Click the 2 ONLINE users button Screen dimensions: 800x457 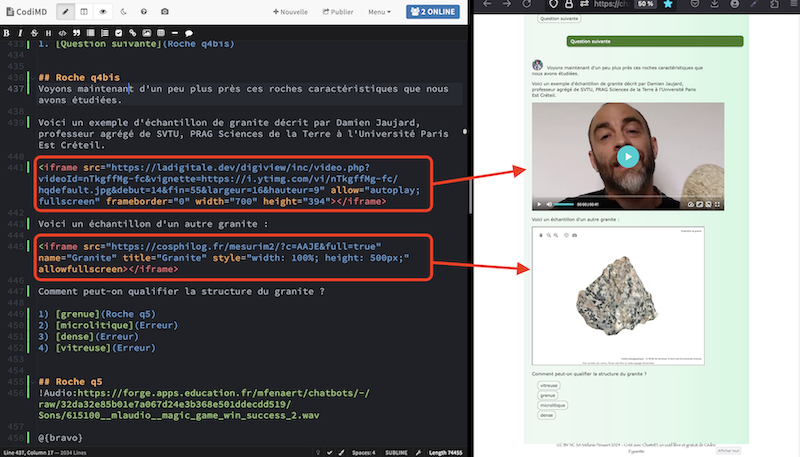pyautogui.click(x=433, y=11)
